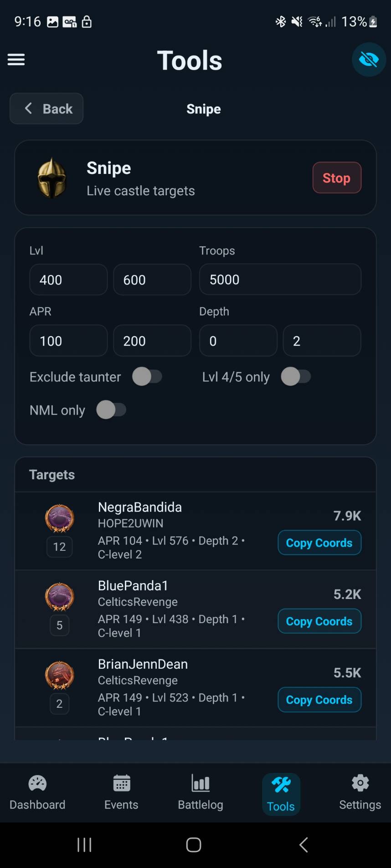This screenshot has width=391, height=868.
Task: Turn on Lvl 4/5 only
Action: pyautogui.click(x=296, y=377)
